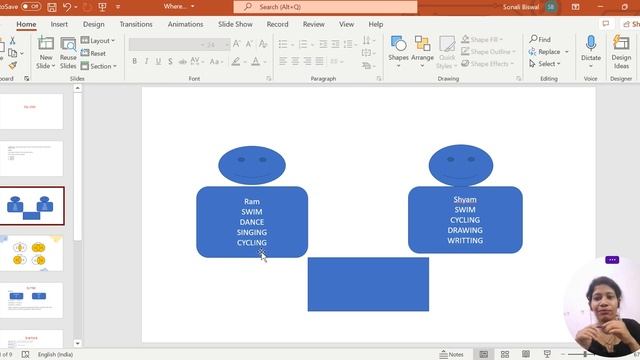Open the Shapes gallery

click(398, 51)
